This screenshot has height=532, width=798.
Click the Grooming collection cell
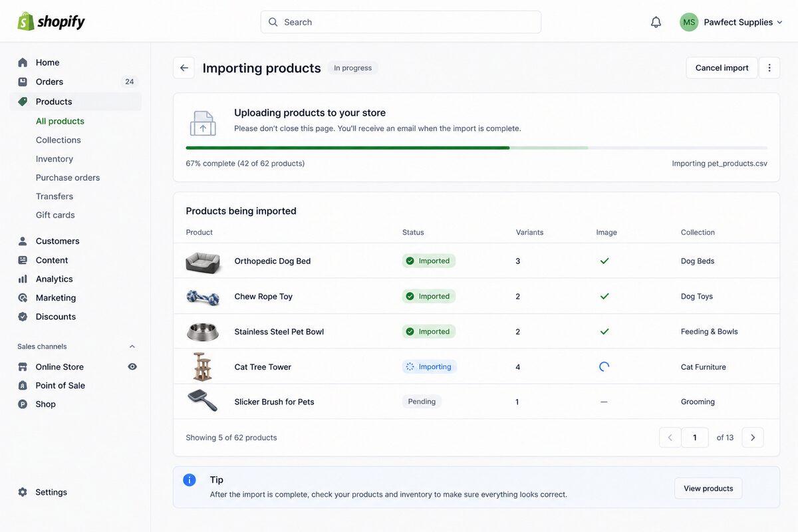(x=698, y=402)
